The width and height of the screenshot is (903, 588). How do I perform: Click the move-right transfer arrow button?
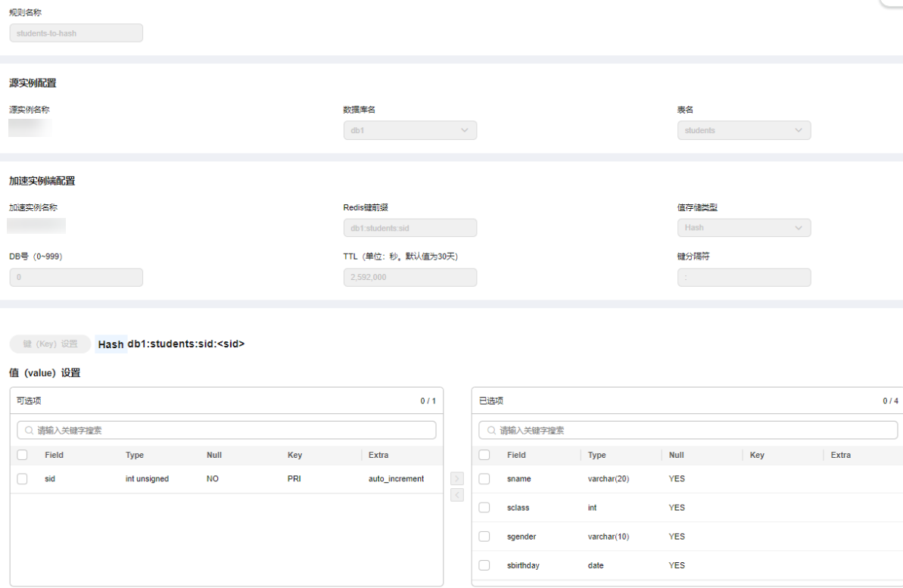pos(457,478)
